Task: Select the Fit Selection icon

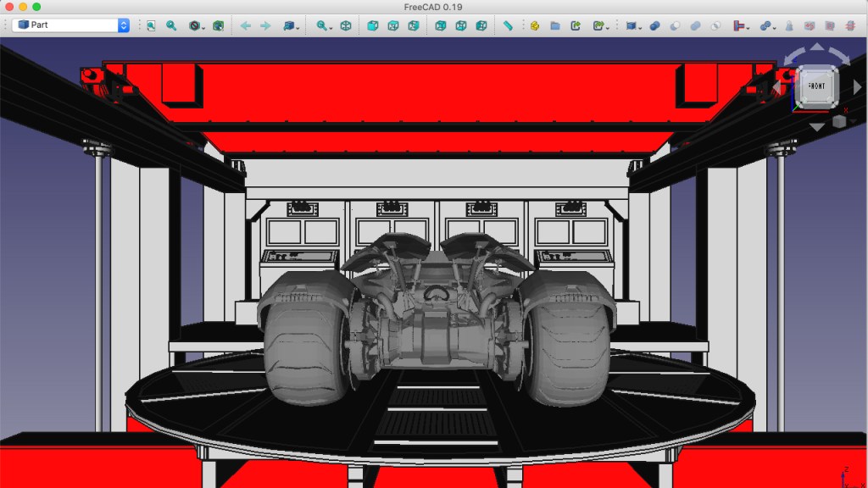Action: pyautogui.click(x=170, y=25)
